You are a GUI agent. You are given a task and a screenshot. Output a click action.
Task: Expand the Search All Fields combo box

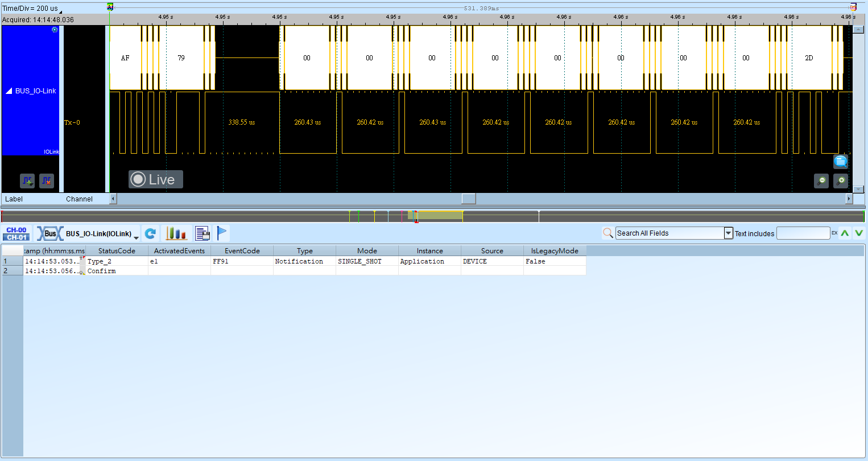[728, 233]
